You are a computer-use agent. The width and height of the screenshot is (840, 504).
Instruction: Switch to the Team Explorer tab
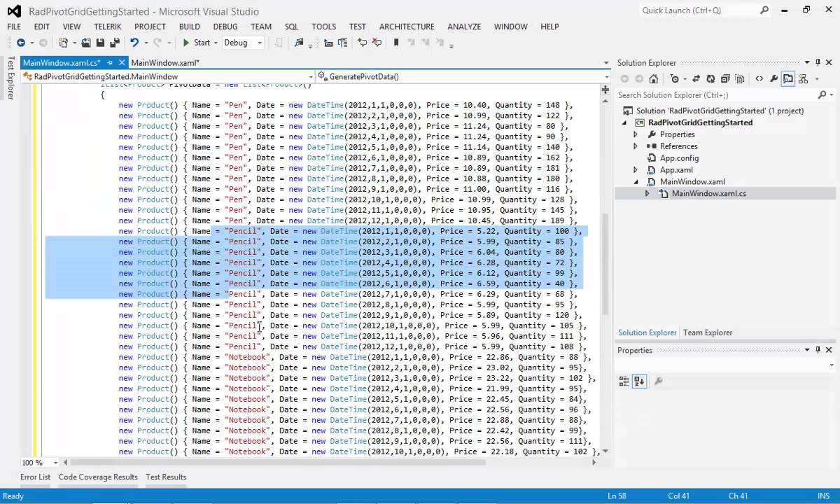708,332
